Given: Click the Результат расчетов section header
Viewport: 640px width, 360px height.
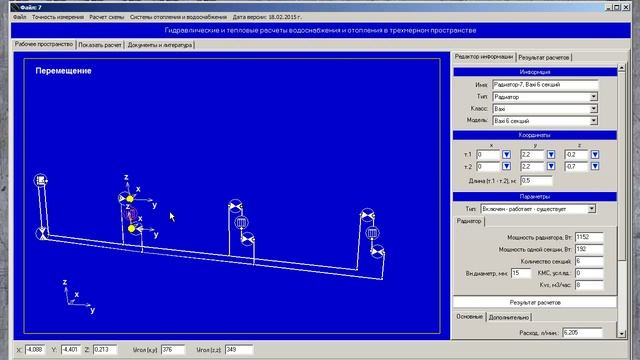Looking at the screenshot, I should tap(535, 302).
